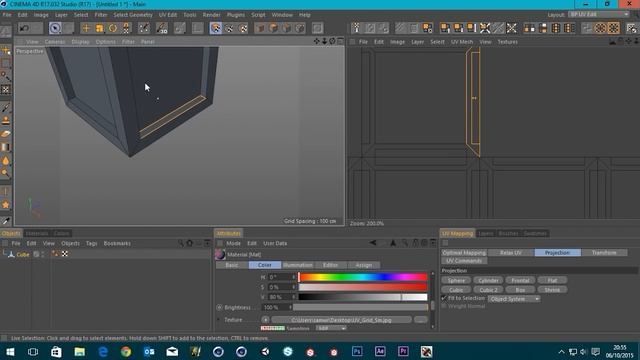Click the Attributes up arrow icon

click(x=393, y=243)
